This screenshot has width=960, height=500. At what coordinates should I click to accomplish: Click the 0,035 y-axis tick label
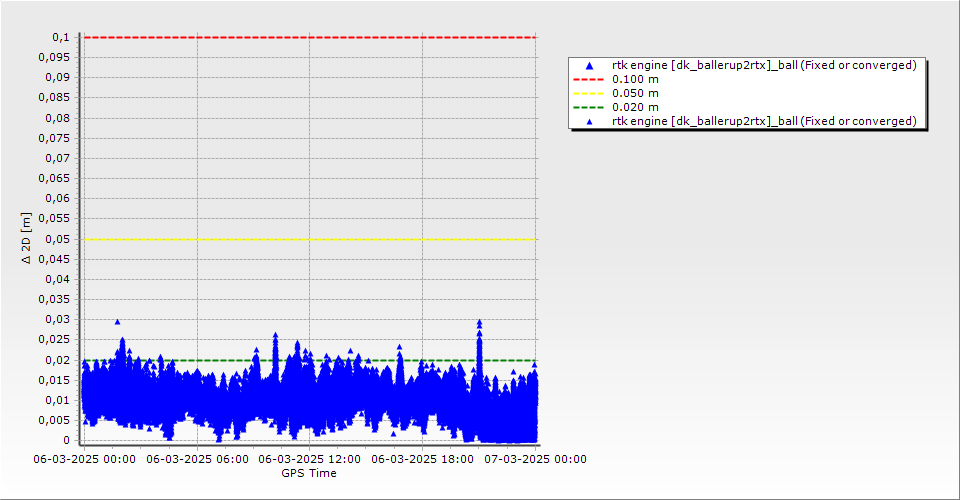[x=54, y=299]
